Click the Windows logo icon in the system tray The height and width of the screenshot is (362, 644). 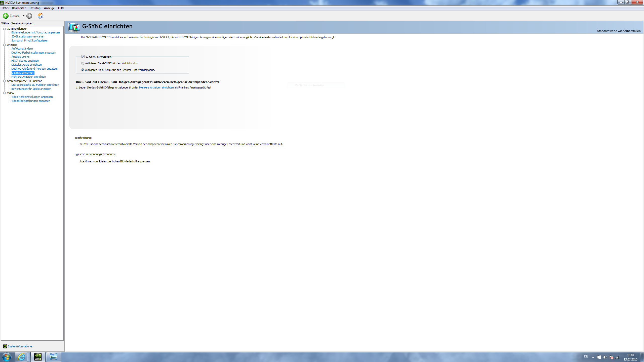[599, 357]
